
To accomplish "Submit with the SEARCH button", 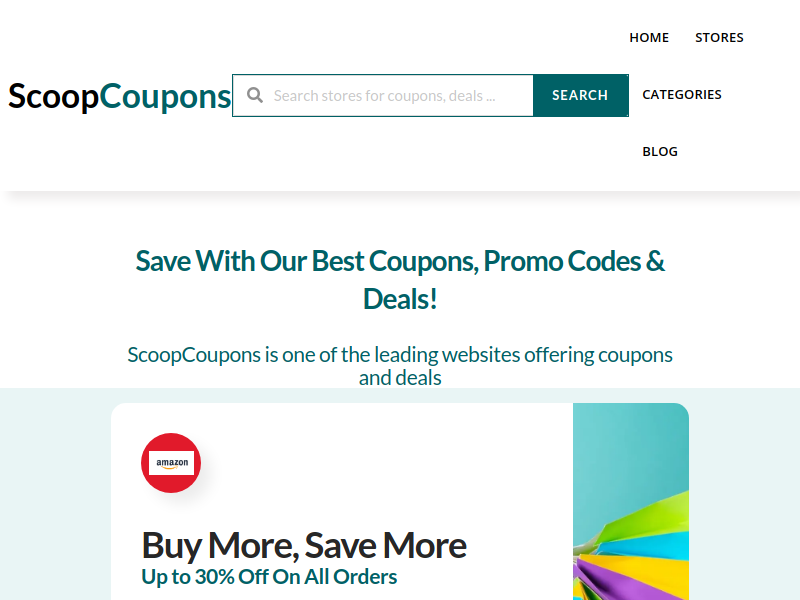I will click(581, 95).
